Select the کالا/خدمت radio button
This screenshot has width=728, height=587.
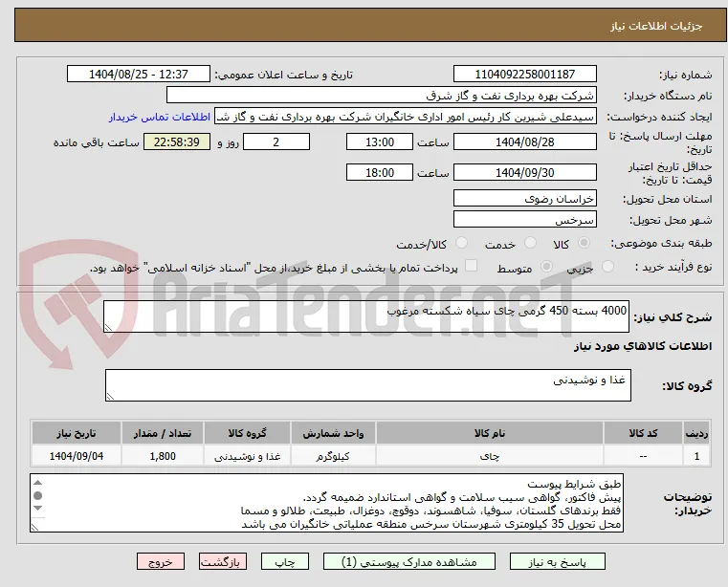[x=461, y=243]
